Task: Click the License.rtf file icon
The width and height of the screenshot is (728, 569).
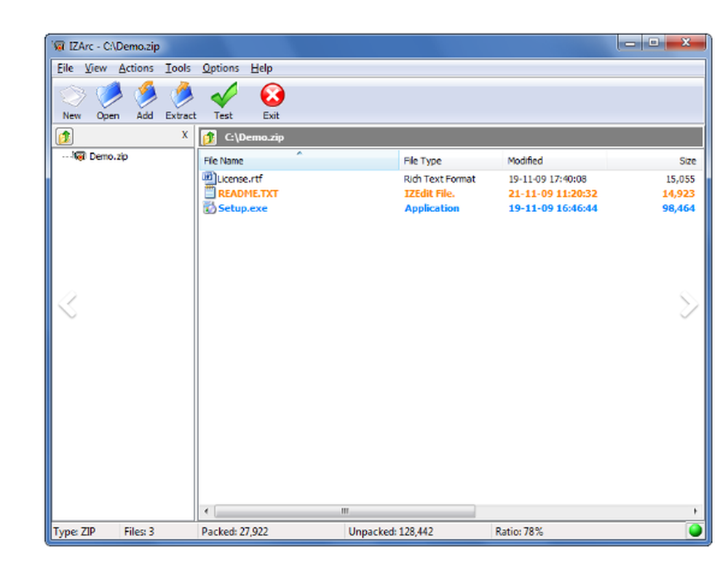Action: pos(209,178)
